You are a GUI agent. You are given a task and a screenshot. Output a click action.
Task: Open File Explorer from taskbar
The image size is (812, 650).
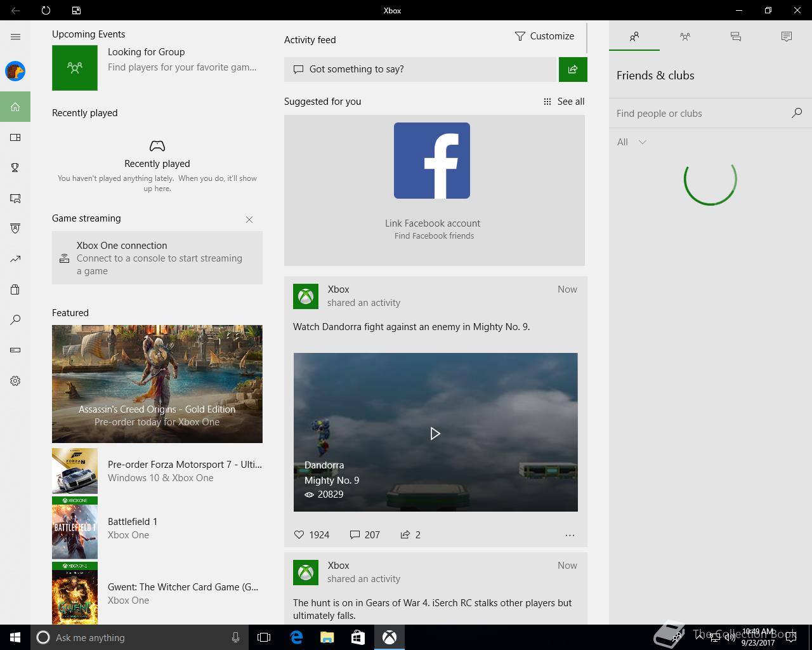pyautogui.click(x=327, y=637)
